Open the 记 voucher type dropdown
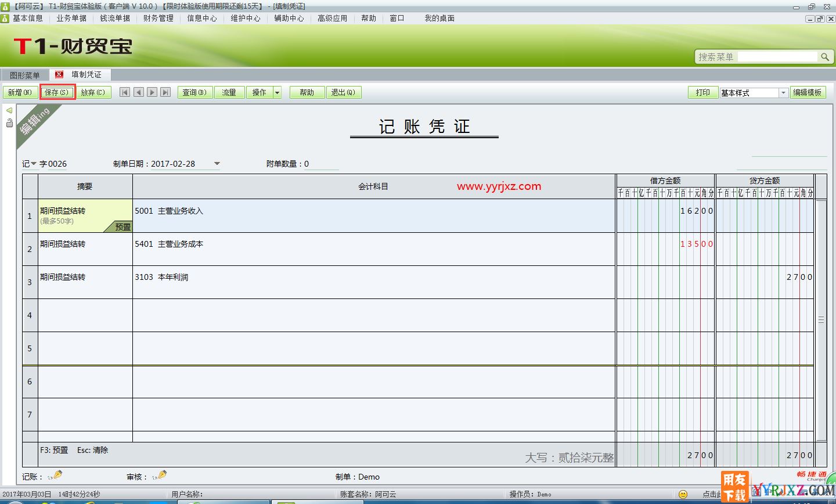The height and width of the screenshot is (504, 836). coord(34,164)
